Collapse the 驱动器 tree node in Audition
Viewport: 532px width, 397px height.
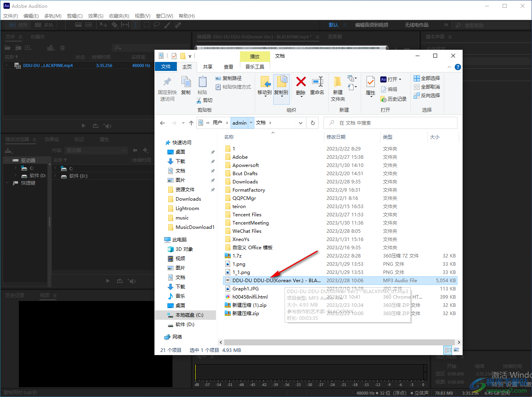pos(7,160)
